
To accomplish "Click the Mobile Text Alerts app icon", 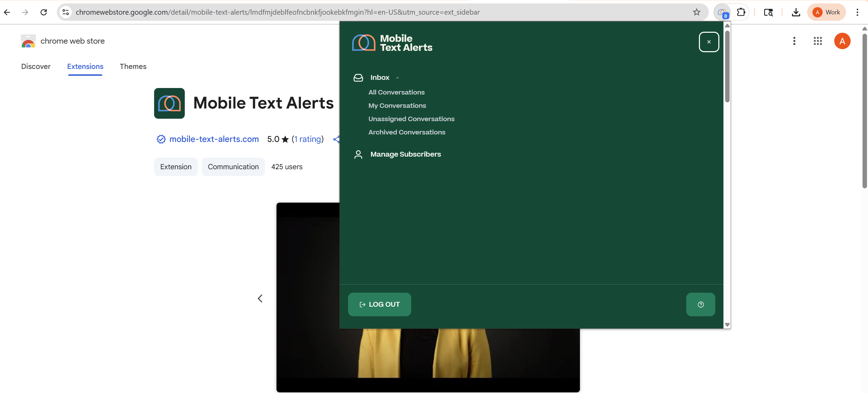I will pyautogui.click(x=169, y=103).
